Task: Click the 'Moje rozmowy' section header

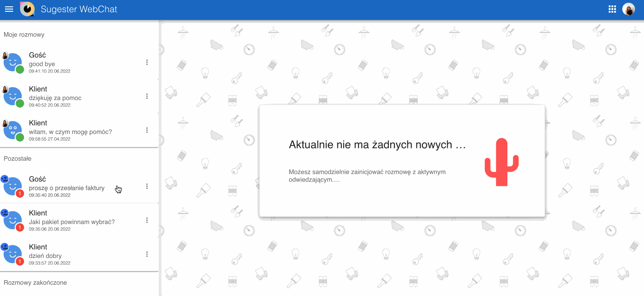Action: (x=24, y=34)
